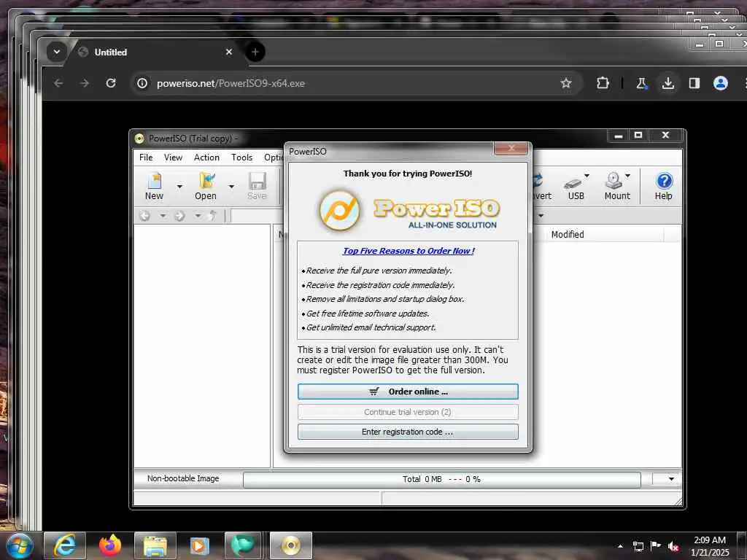Launch Firefox from taskbar

click(110, 545)
